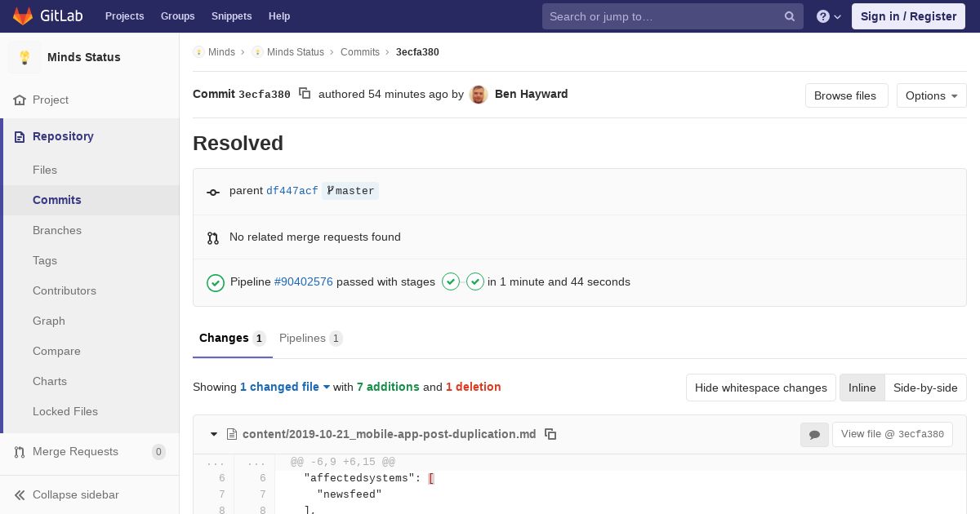Switch diff view to Side-by-side
Screen dimensions: 980x514
point(925,388)
